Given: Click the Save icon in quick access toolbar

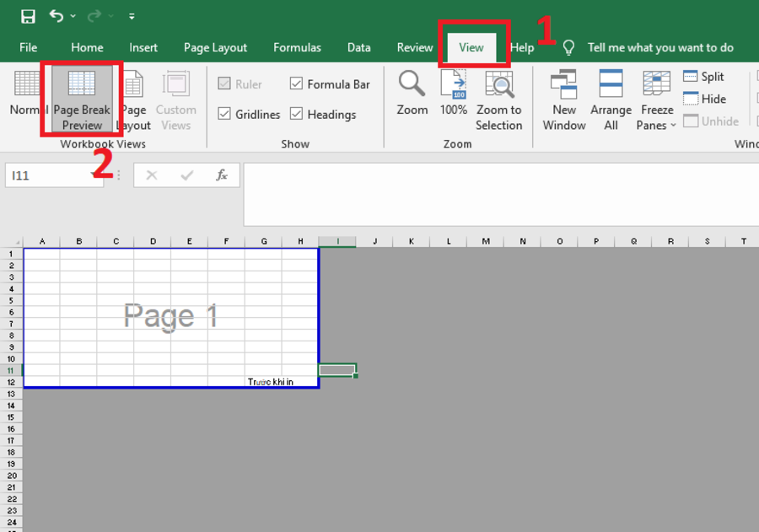Looking at the screenshot, I should (x=28, y=16).
